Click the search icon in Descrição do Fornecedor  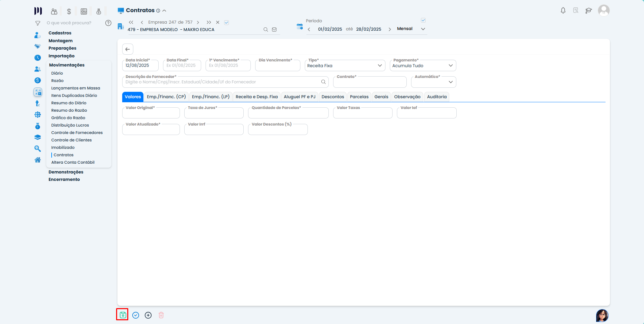323,82
